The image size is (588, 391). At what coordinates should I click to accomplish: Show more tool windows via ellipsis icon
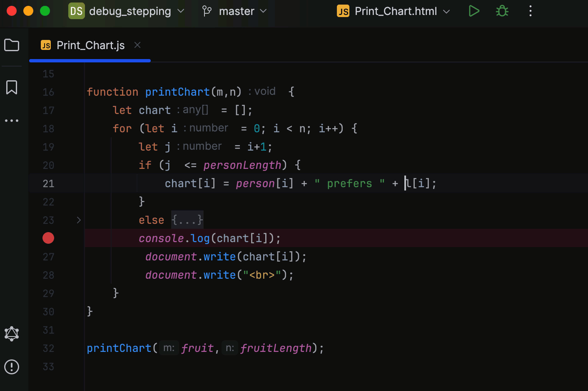click(x=12, y=120)
